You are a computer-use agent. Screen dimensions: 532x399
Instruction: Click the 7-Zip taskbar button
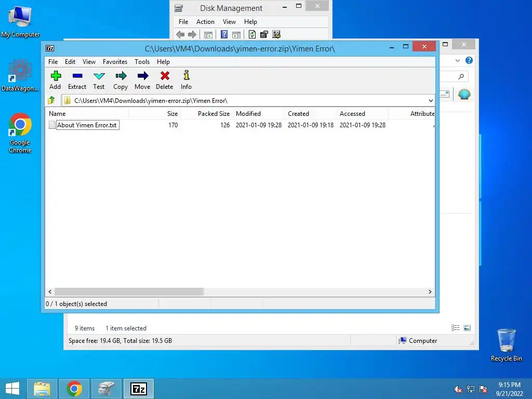[x=139, y=389]
